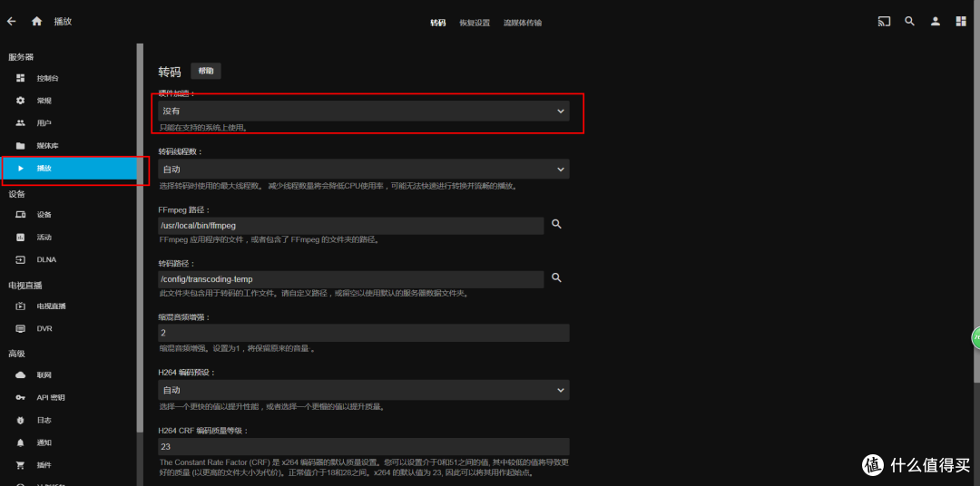Image resolution: width=980 pixels, height=486 pixels.
Task: Switch to the 恢复设置 tab
Action: coord(474,23)
